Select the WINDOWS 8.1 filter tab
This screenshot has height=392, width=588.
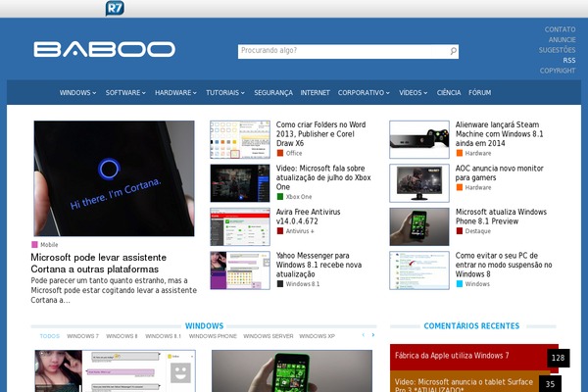coord(163,336)
